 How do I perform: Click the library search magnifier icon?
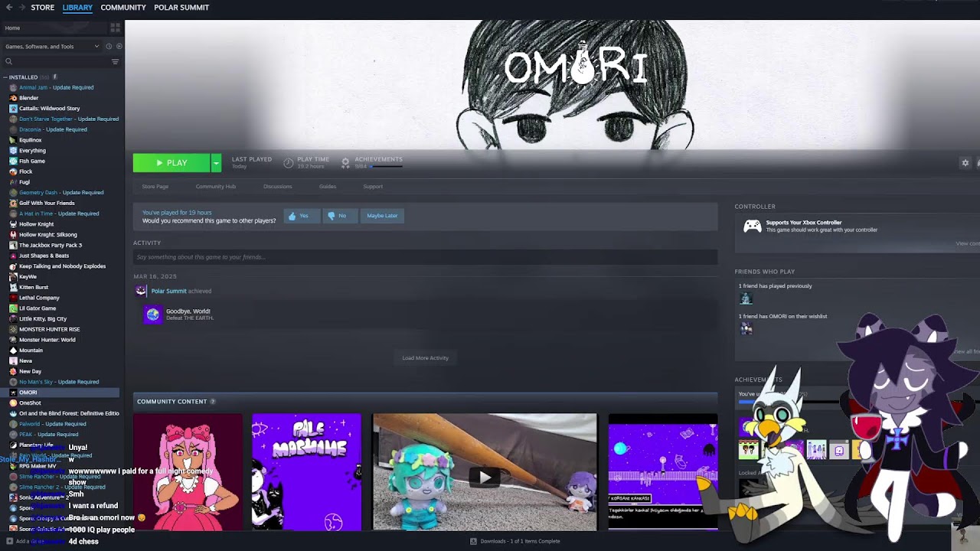(9, 61)
